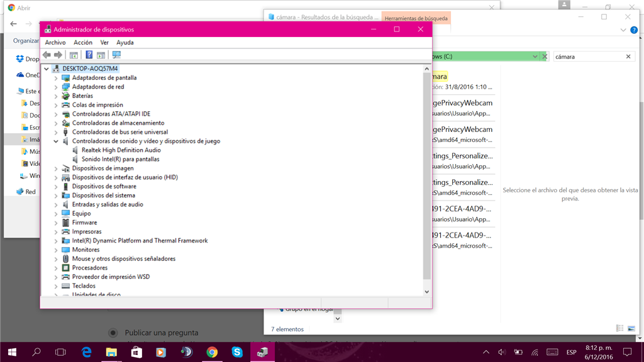Toggle the action pane toolbar icon

101,55
